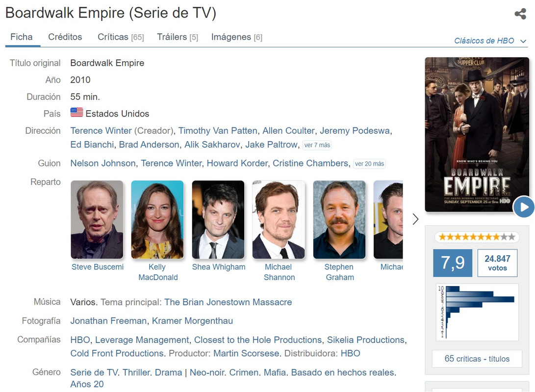Open the 24.847 votos box

497,263
